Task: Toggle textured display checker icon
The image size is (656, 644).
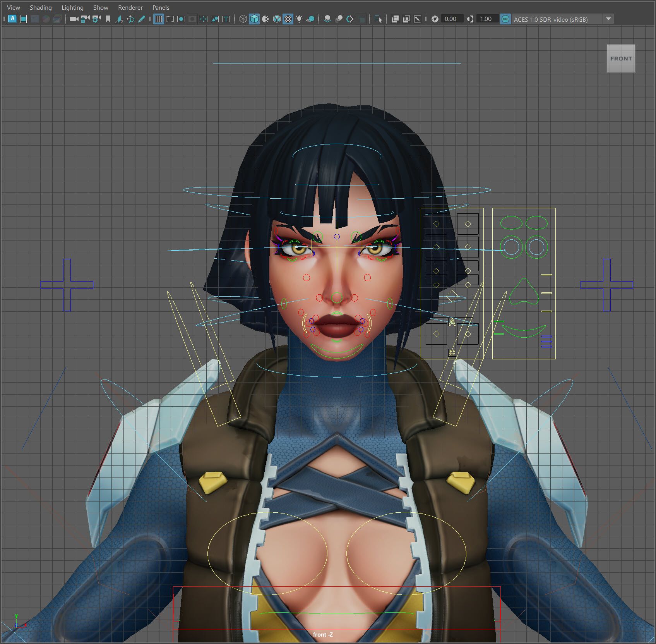Action: [288, 19]
